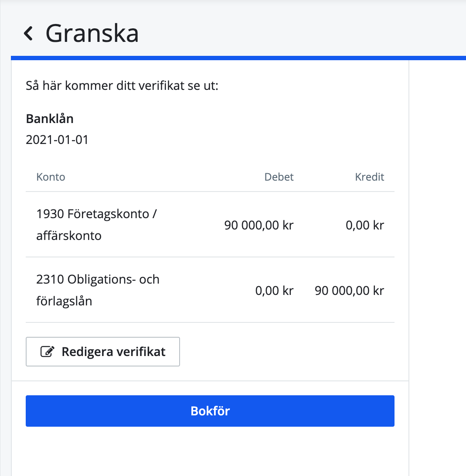Viewport: 466px width, 476px height.
Task: Select the pencil edit icon on Redigera verifikat
Action: [x=48, y=351]
